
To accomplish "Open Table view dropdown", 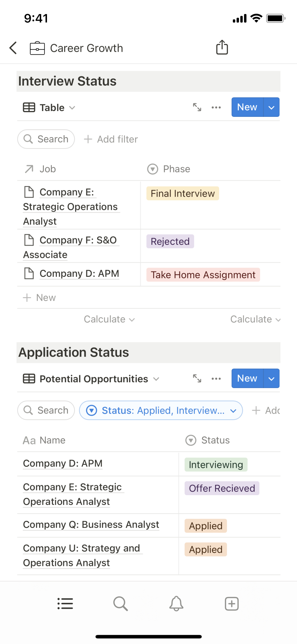I will 49,108.
